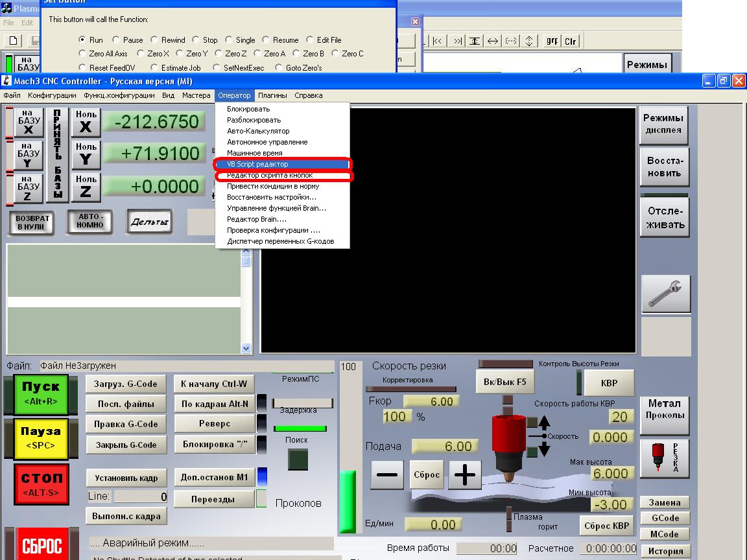747x560 pixels.
Task: Click the 'История' button
Action: point(665,551)
